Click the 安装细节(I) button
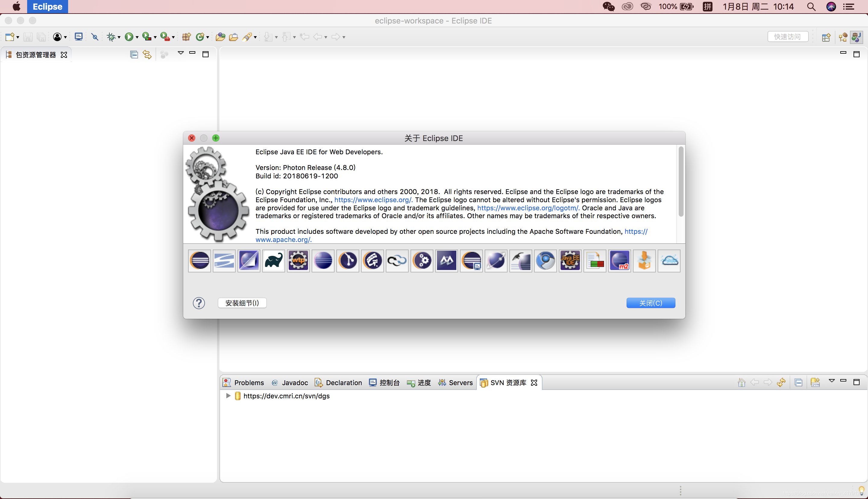Image resolution: width=868 pixels, height=499 pixels. (x=242, y=303)
